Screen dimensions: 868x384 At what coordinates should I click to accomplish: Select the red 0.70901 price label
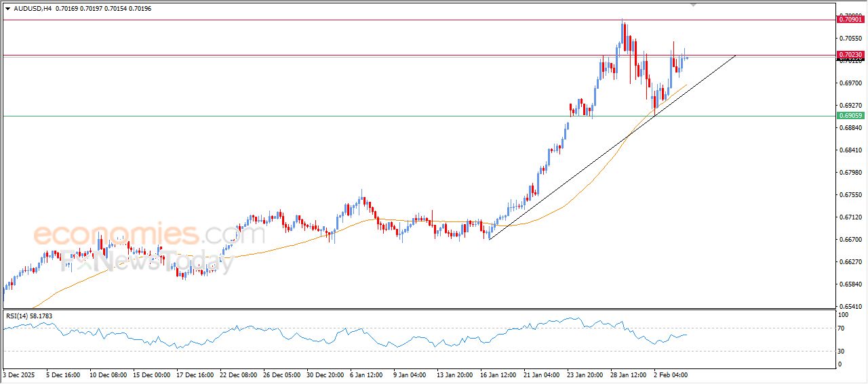(850, 20)
